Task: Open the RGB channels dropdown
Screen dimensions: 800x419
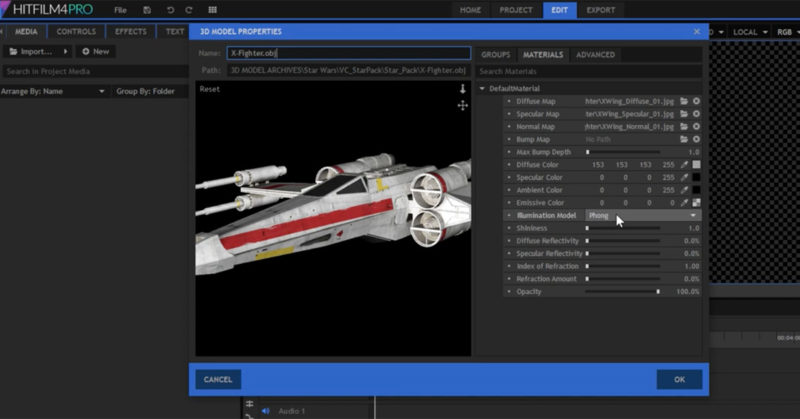Action: (786, 32)
